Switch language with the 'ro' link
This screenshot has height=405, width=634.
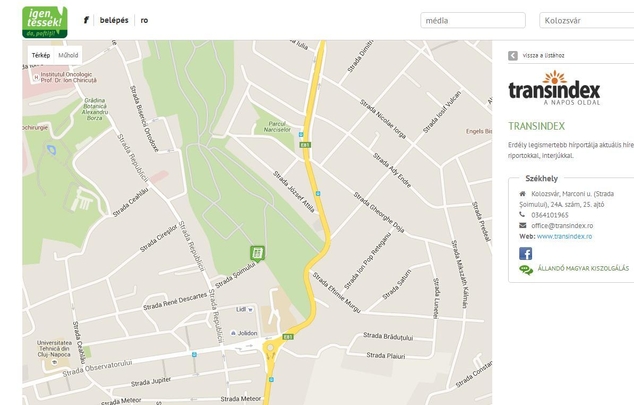click(x=145, y=20)
